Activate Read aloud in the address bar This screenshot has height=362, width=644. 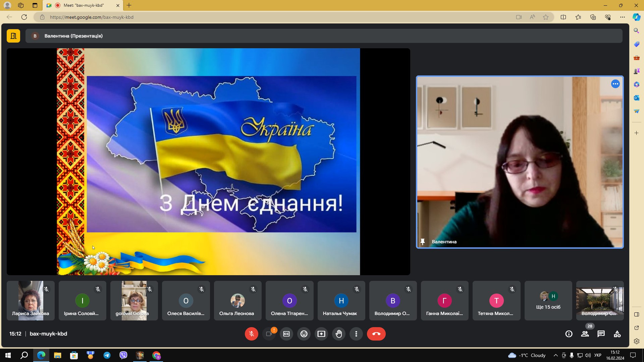tap(532, 17)
